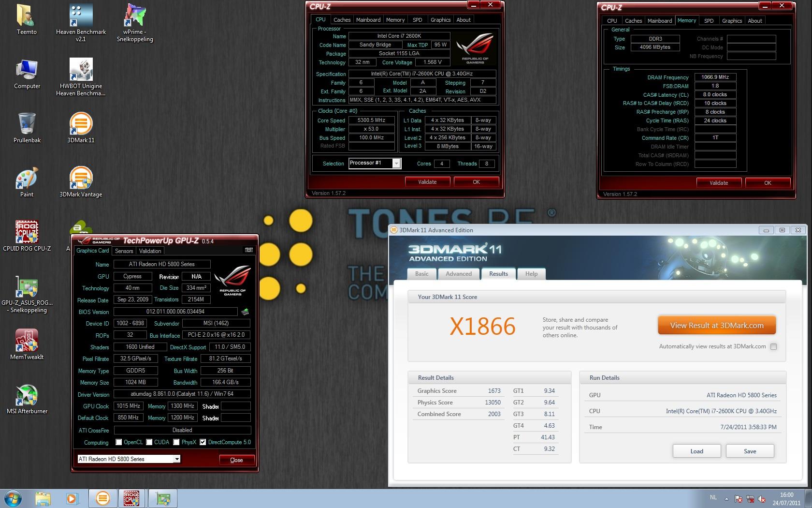The image size is (812, 508).
Task: Click the network tray icon
Action: (751, 499)
